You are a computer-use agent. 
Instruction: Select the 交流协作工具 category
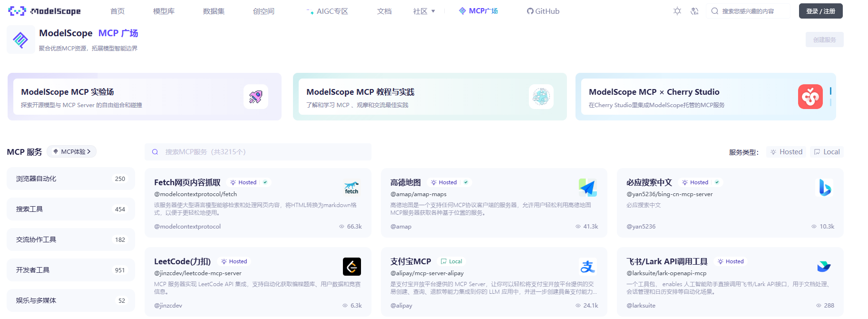pyautogui.click(x=71, y=239)
